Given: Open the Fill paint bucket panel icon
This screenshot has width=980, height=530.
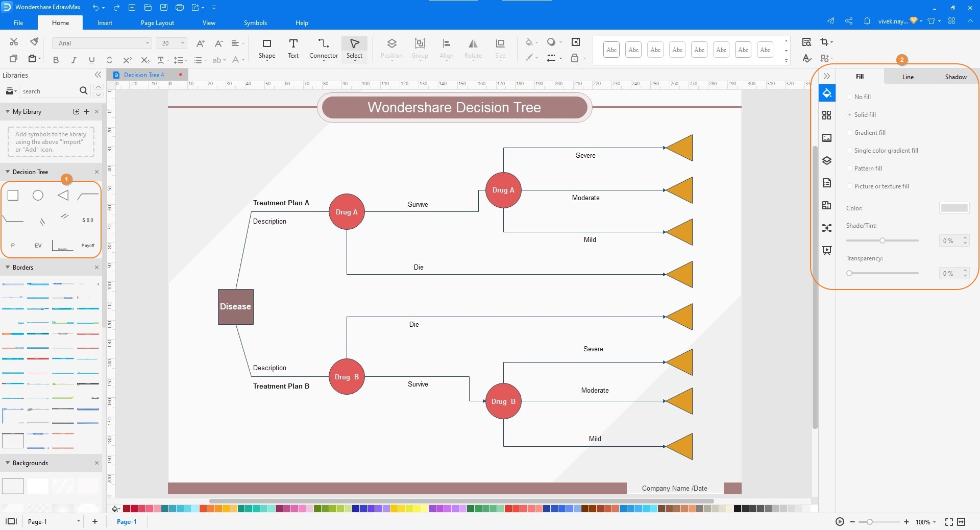Looking at the screenshot, I should coord(827,93).
